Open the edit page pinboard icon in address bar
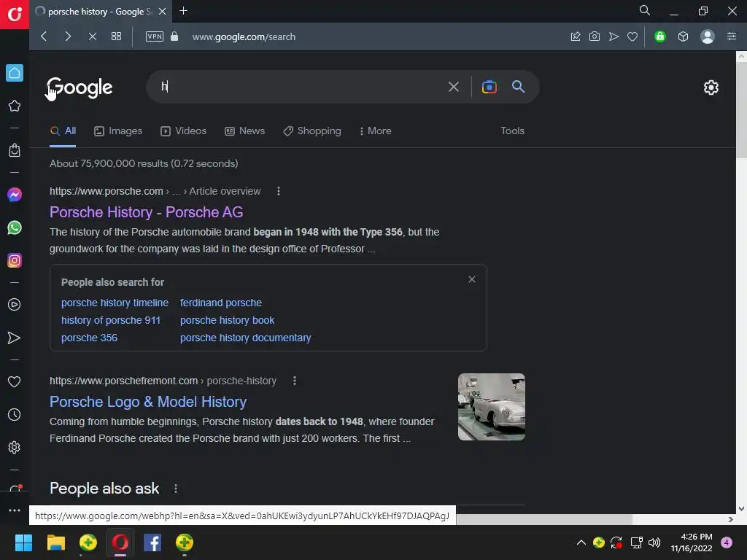 click(576, 36)
